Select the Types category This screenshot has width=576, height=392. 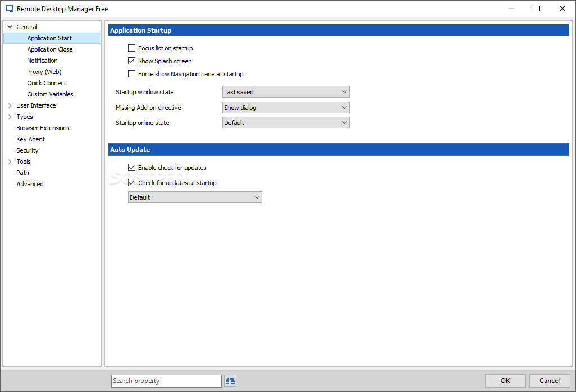coord(25,117)
